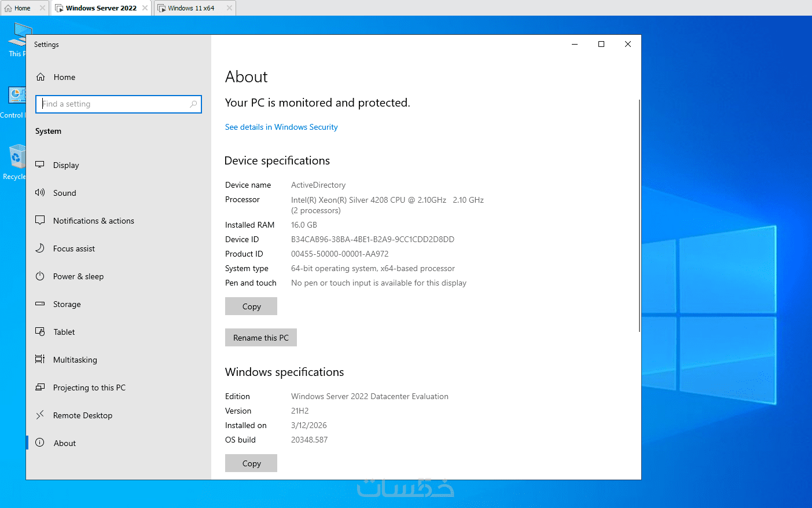Click the Home tab's house icon
The height and width of the screenshot is (508, 812).
point(8,8)
